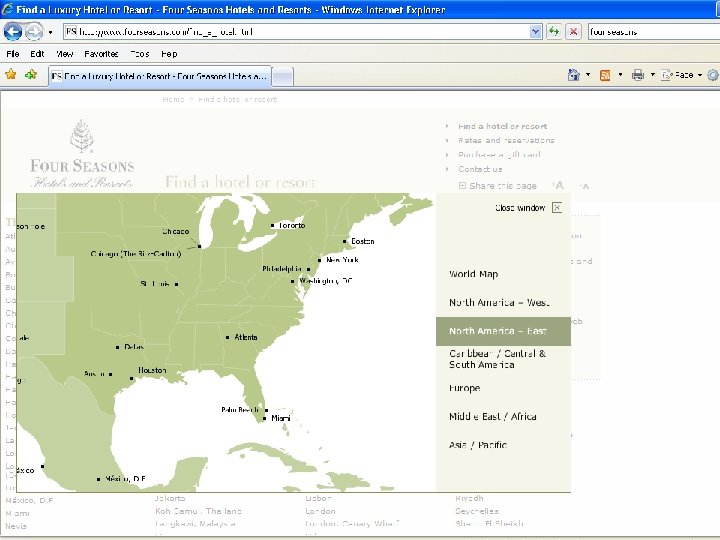The image size is (720, 540).
Task: Click the Nevis hotel link
Action: (16, 526)
